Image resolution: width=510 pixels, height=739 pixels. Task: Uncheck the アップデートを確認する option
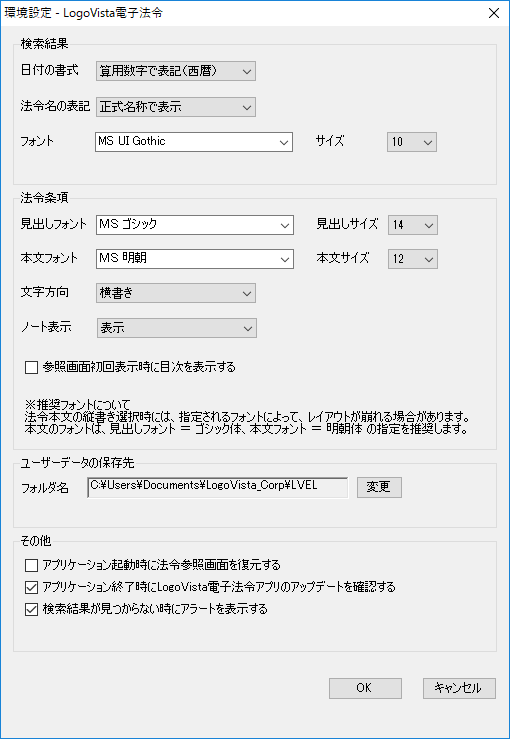point(31,587)
